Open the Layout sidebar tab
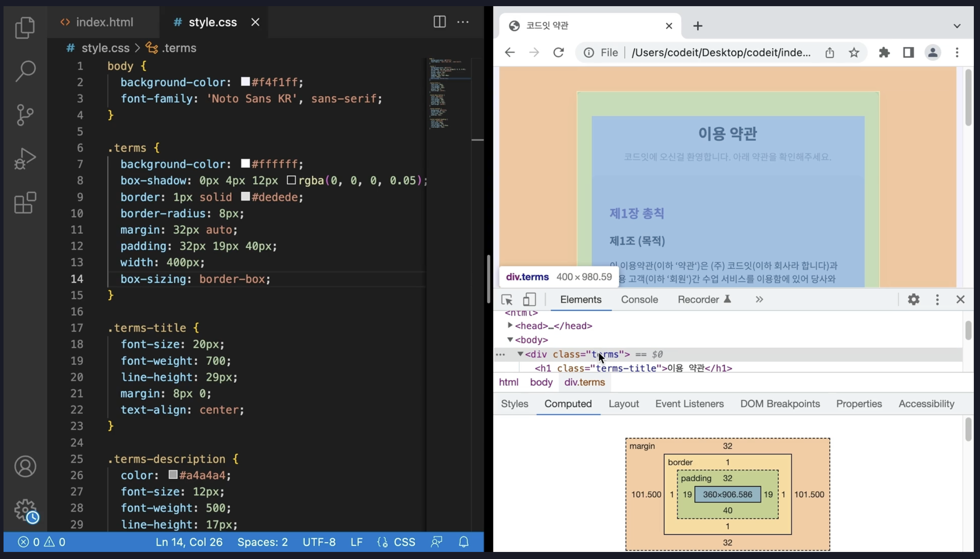Viewport: 980px width, 559px height. coord(624,403)
